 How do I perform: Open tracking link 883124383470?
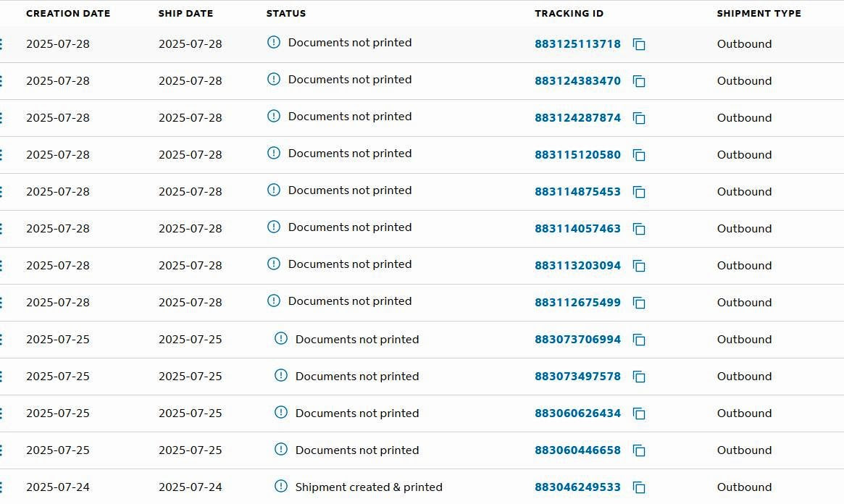pos(577,80)
